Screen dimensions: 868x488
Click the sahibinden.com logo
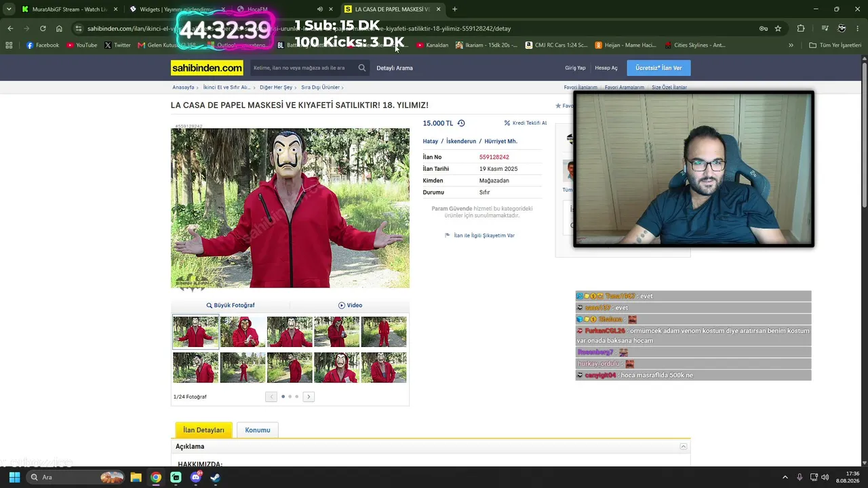(x=207, y=68)
